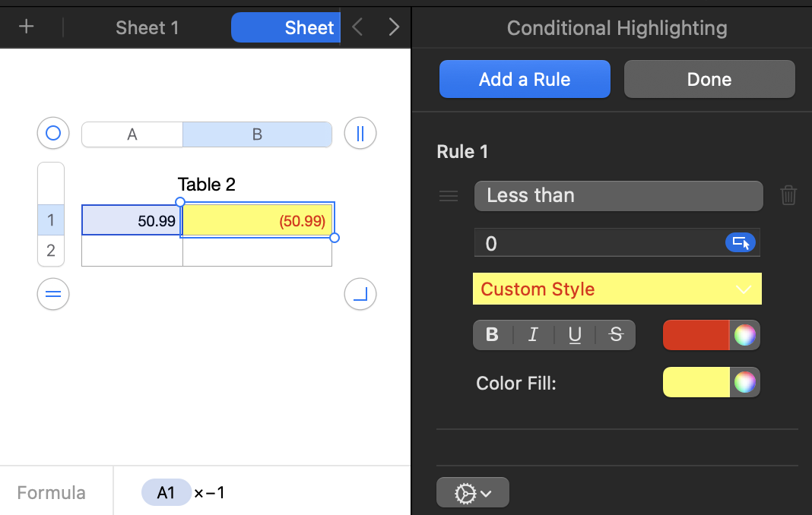Click the Done button
The image size is (812, 515).
709,80
